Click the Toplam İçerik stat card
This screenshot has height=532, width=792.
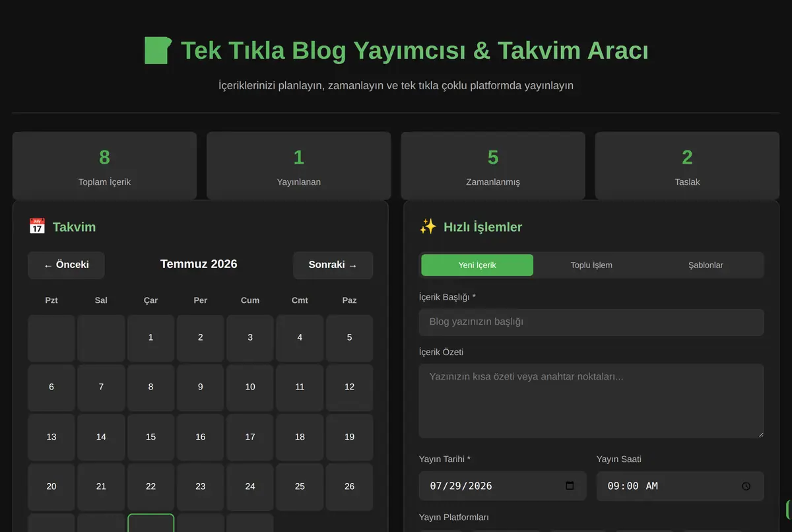click(x=104, y=166)
